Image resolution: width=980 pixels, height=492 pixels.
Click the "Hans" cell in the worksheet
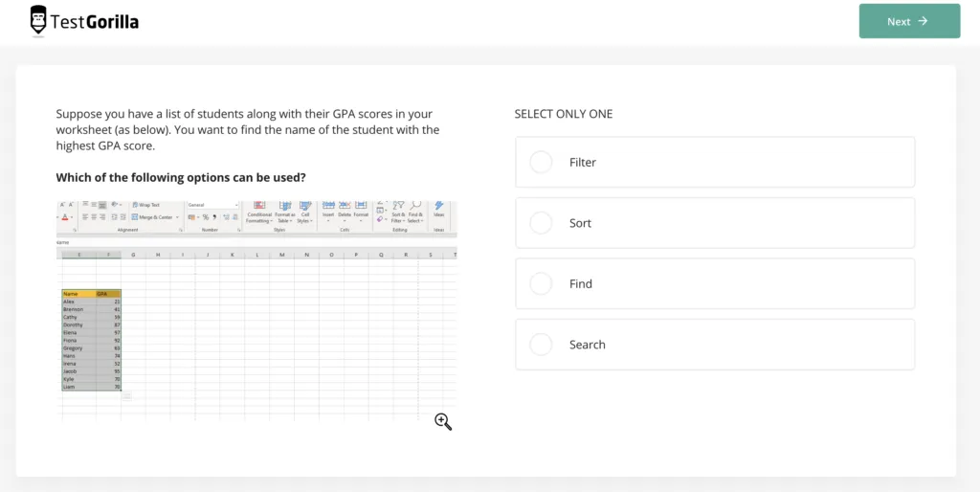tap(78, 356)
